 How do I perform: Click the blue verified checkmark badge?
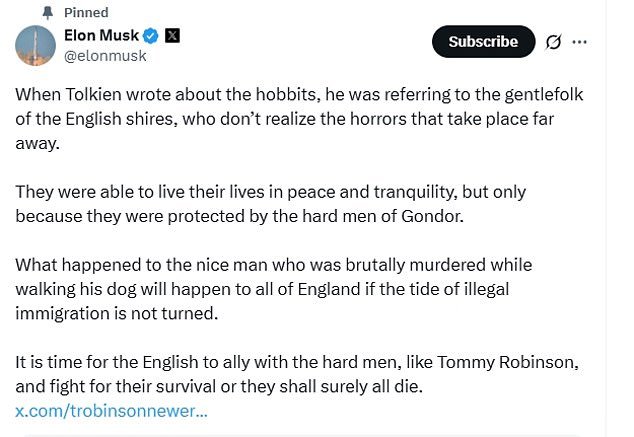pos(151,36)
